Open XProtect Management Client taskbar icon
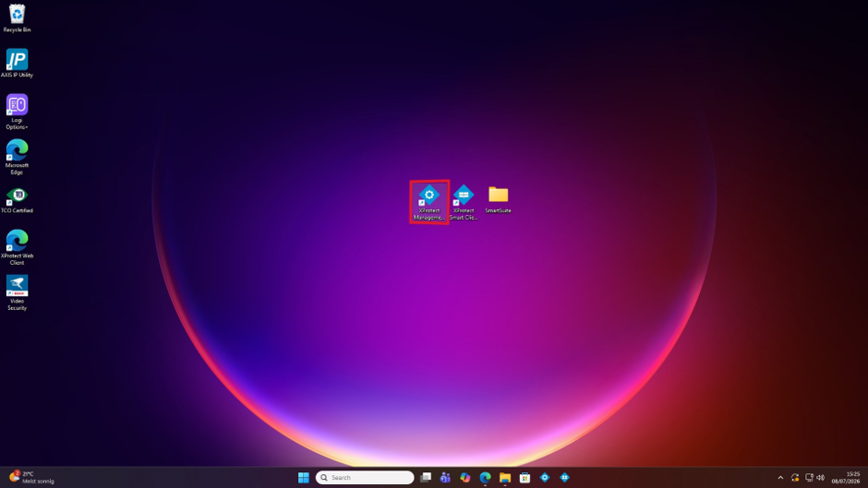The height and width of the screenshot is (488, 868). (x=545, y=478)
